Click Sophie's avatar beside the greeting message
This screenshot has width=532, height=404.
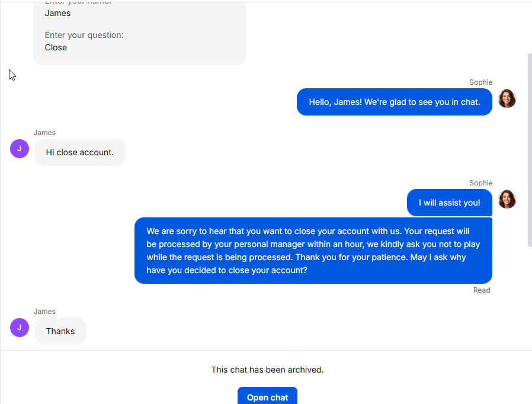[507, 98]
